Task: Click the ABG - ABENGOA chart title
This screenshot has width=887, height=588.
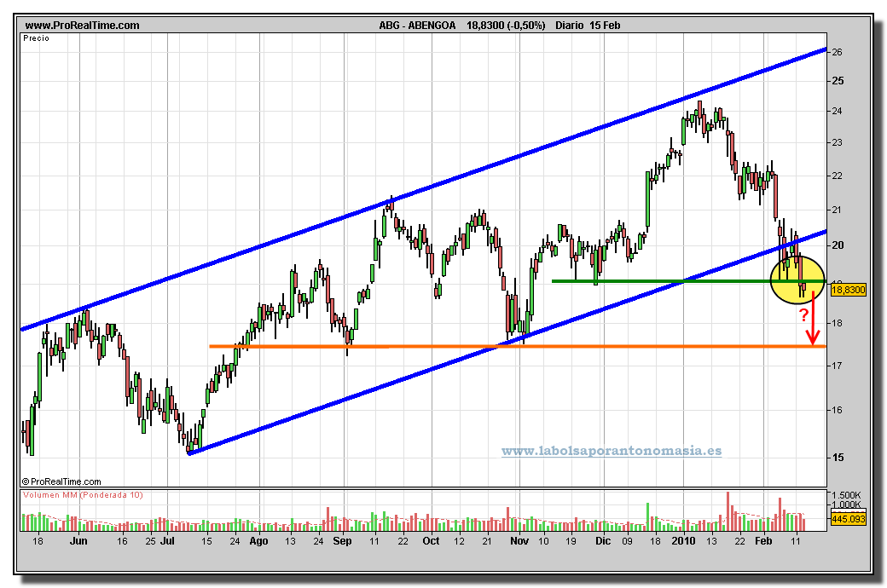Action: pyautogui.click(x=419, y=26)
